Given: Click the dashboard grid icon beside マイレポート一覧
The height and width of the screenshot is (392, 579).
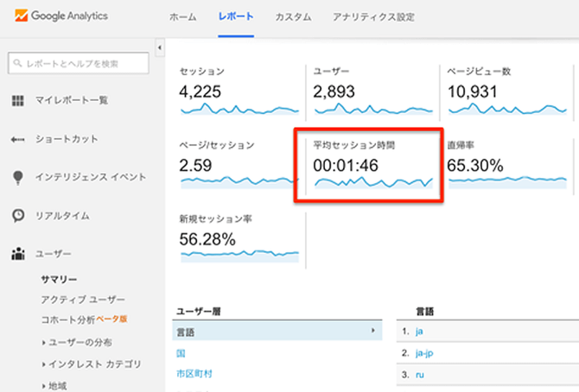Looking at the screenshot, I should [17, 101].
